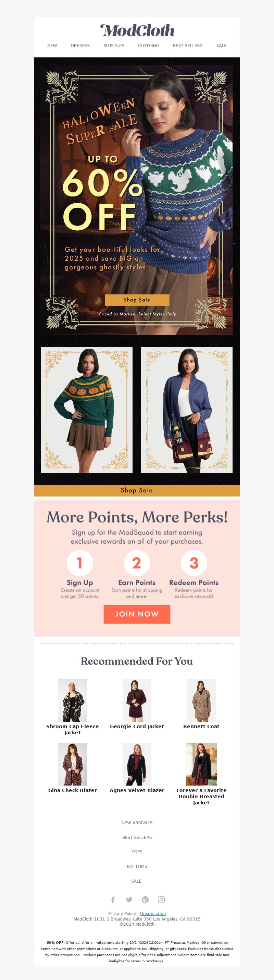Image resolution: width=274 pixels, height=980 pixels.
Task: Select the numbered circle 2 Earn Points
Action: click(137, 563)
